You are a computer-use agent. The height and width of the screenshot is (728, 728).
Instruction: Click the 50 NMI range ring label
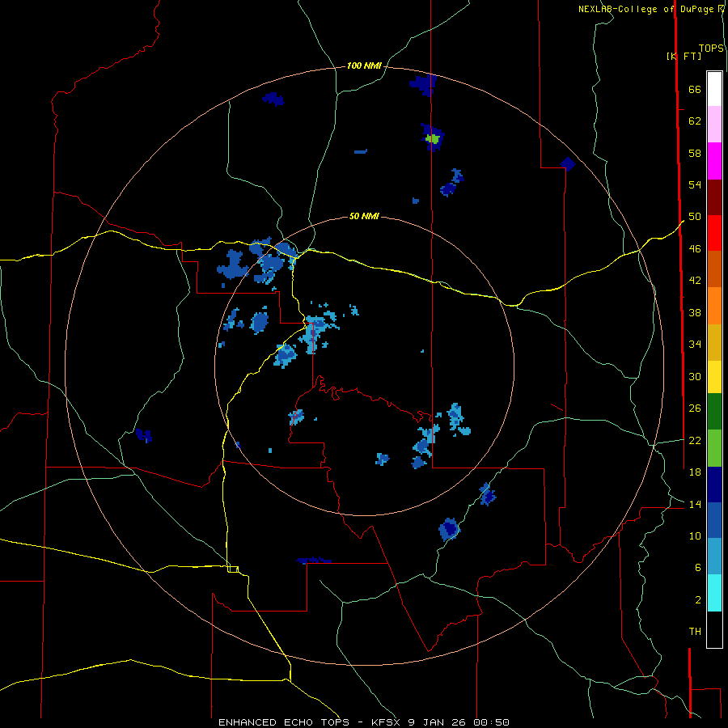(364, 216)
